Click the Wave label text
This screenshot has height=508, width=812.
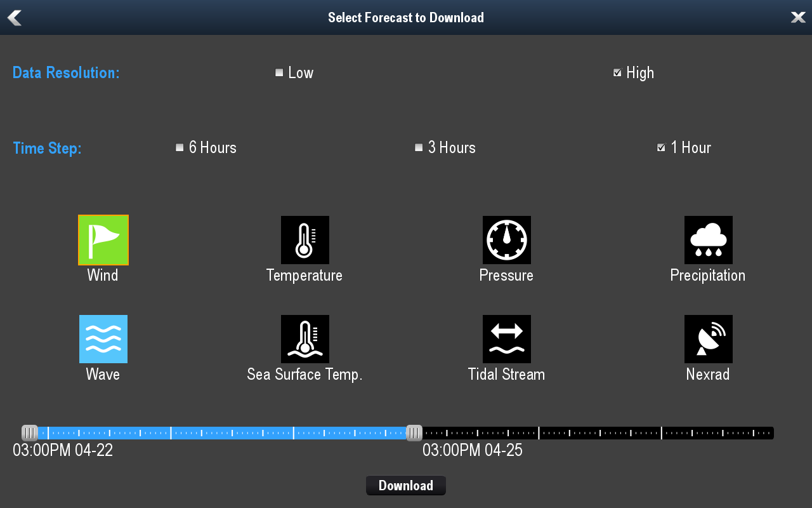(103, 375)
